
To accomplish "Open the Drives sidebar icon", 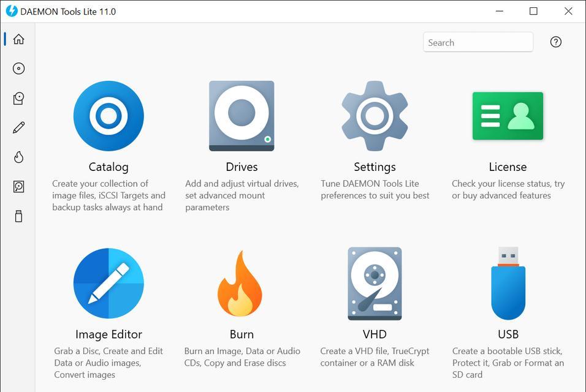I will [18, 98].
